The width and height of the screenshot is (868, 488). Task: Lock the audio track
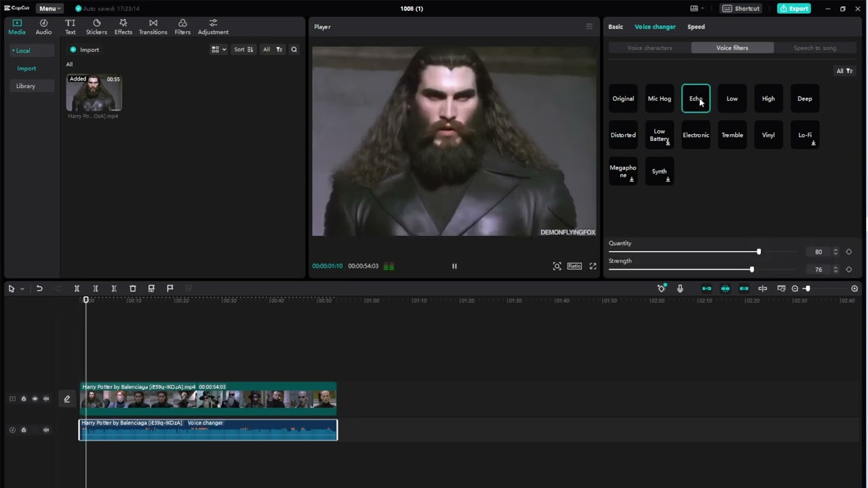(24, 430)
